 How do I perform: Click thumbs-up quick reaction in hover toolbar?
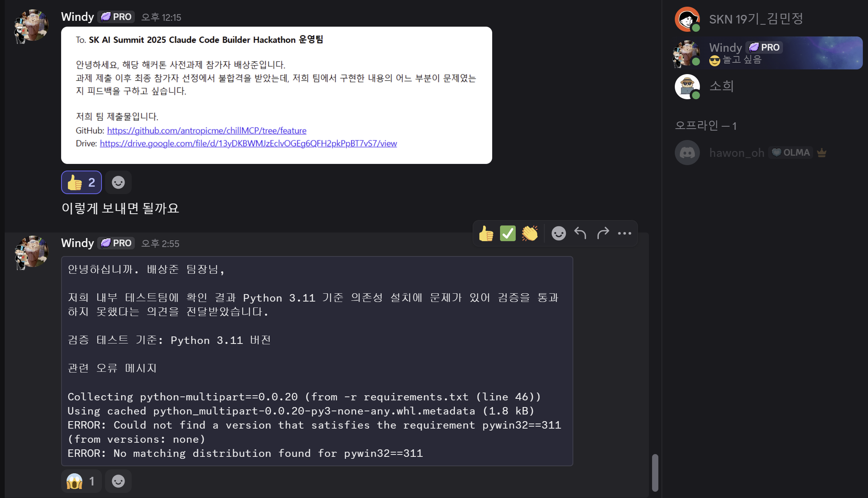coord(486,234)
